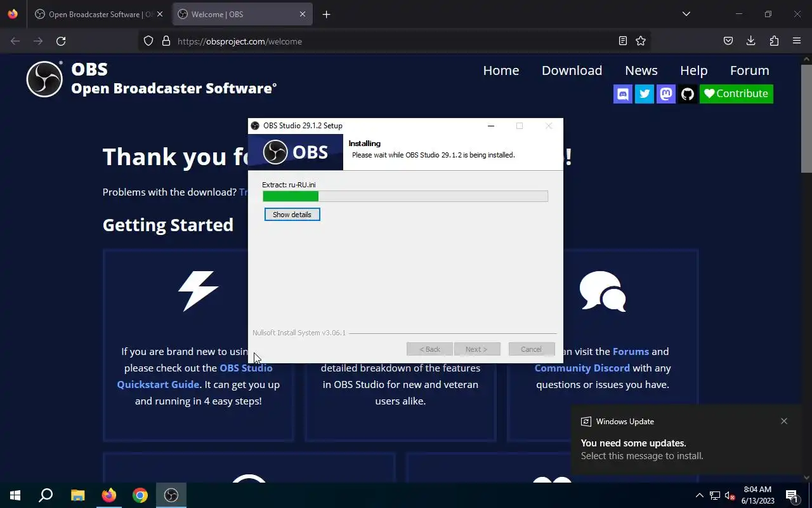Click the site lock icon
The height and width of the screenshot is (508, 812).
pyautogui.click(x=166, y=41)
